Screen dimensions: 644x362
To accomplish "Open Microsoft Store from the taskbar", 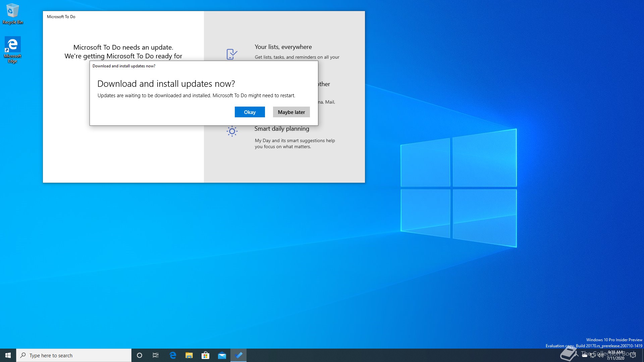I will point(205,355).
